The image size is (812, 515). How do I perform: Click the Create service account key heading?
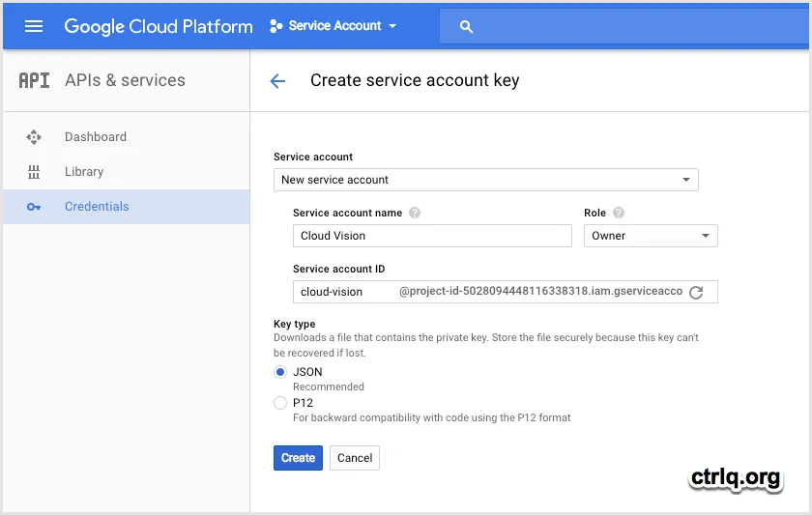coord(415,81)
